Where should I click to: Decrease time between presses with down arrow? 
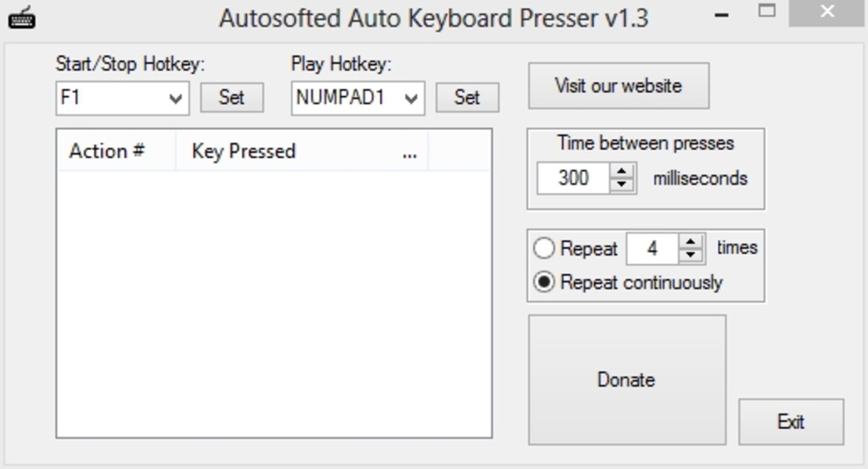[x=622, y=184]
